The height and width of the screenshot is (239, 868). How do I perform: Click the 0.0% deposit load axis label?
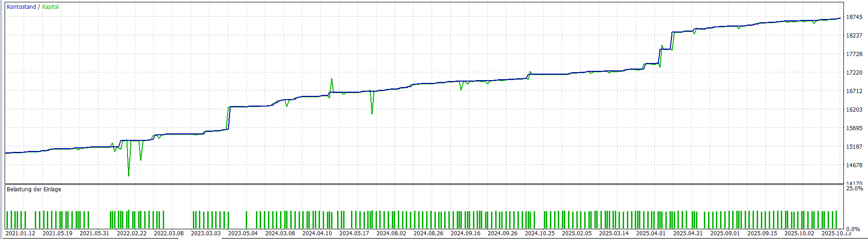pyautogui.click(x=853, y=229)
